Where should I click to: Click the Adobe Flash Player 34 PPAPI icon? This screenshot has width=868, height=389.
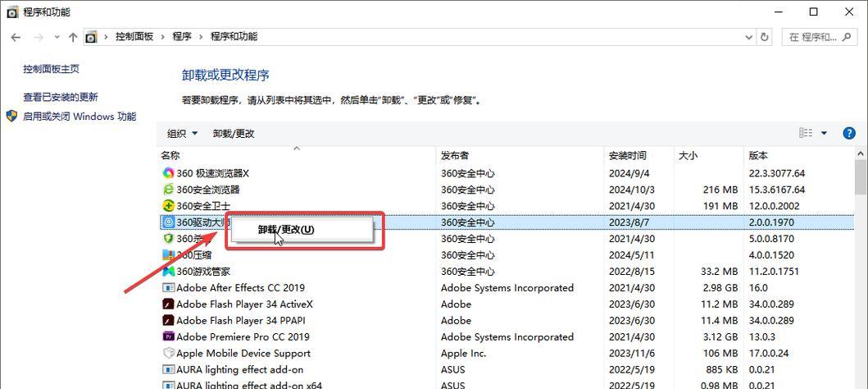pyautogui.click(x=168, y=320)
